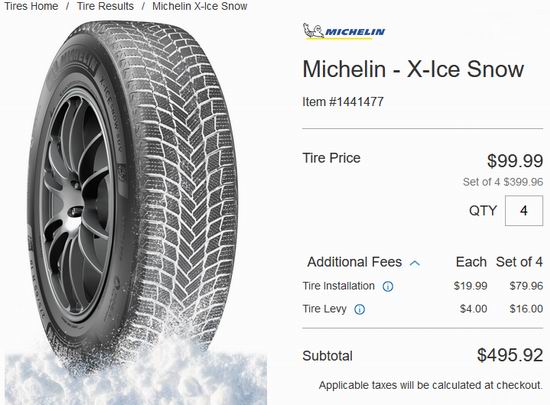Image resolution: width=550 pixels, height=405 pixels.
Task: Click the Michelin brand logo
Action: 344,31
